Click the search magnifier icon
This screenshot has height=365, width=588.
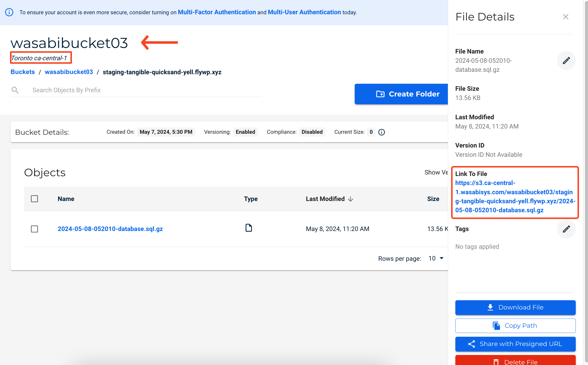tap(15, 90)
